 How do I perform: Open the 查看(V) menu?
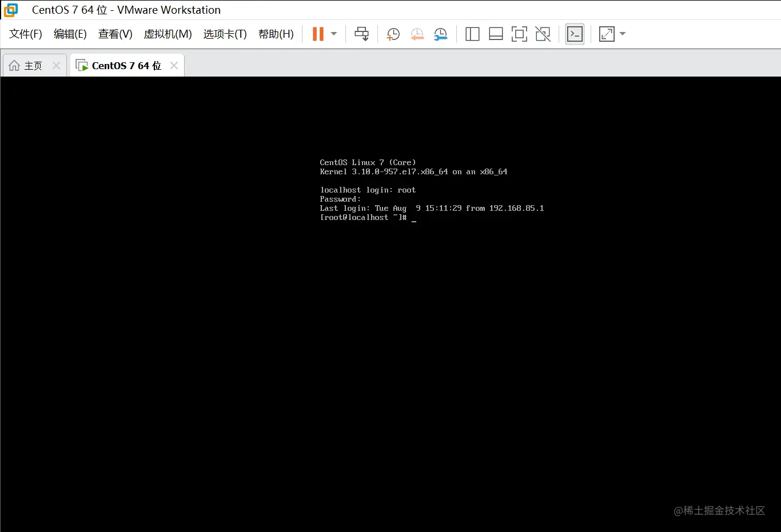click(x=115, y=34)
